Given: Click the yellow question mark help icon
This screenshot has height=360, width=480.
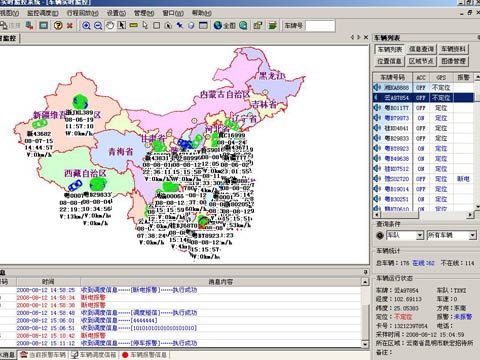Looking at the screenshot, I should (x=58, y=25).
